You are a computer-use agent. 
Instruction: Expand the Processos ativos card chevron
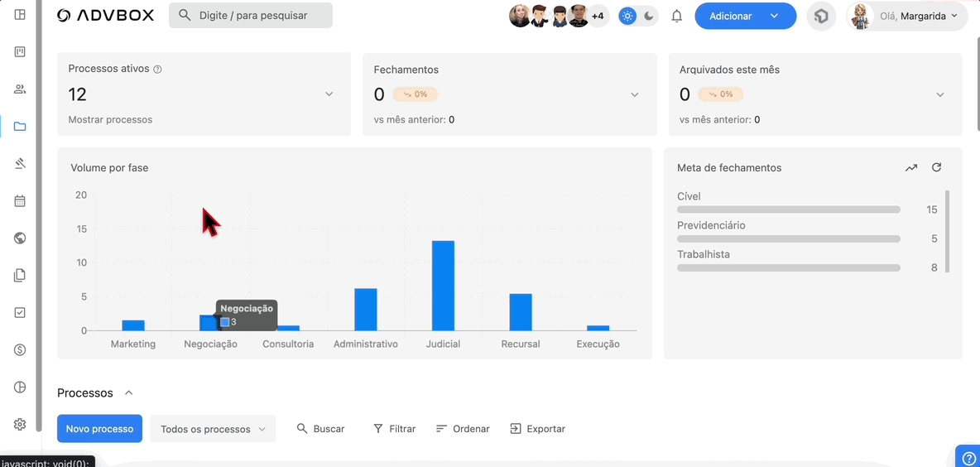[329, 94]
